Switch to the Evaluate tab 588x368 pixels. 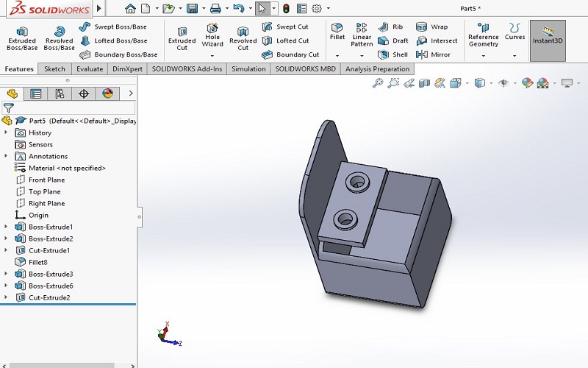coord(90,68)
